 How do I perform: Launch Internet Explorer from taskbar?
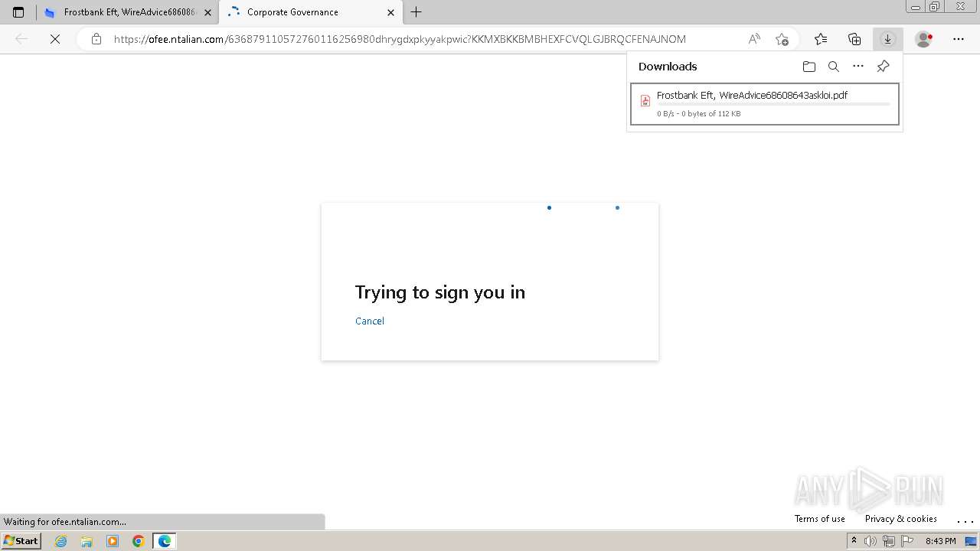(61, 541)
